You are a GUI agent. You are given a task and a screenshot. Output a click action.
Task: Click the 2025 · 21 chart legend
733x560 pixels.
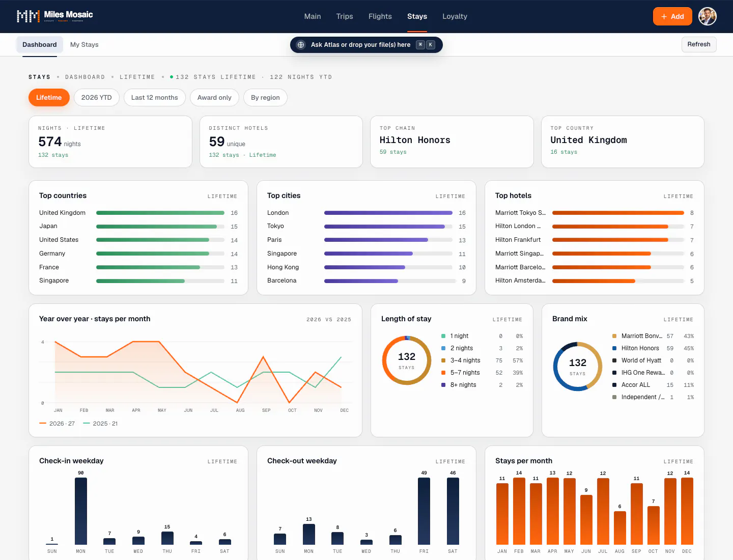tap(100, 424)
